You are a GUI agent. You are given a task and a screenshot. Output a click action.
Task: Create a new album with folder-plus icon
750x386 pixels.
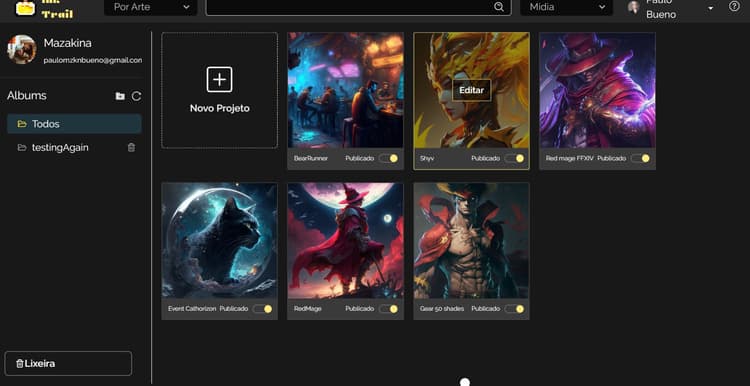click(120, 96)
